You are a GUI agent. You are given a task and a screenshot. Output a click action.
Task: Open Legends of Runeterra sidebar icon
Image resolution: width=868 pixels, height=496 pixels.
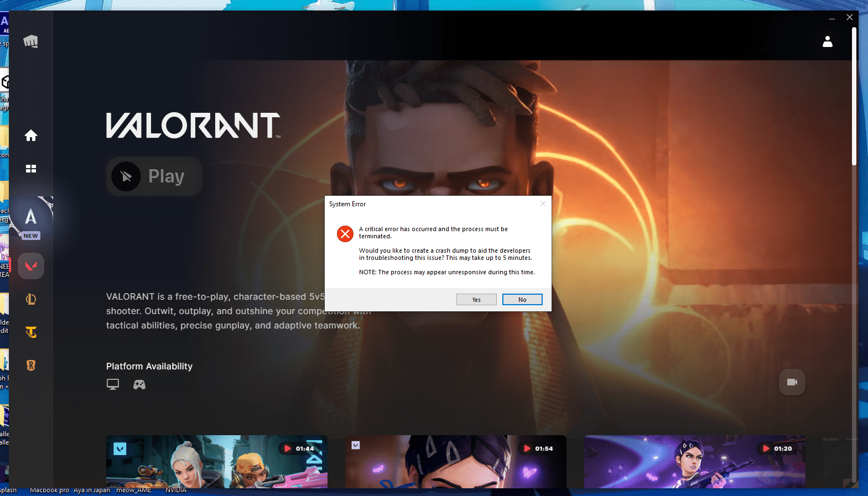click(31, 366)
